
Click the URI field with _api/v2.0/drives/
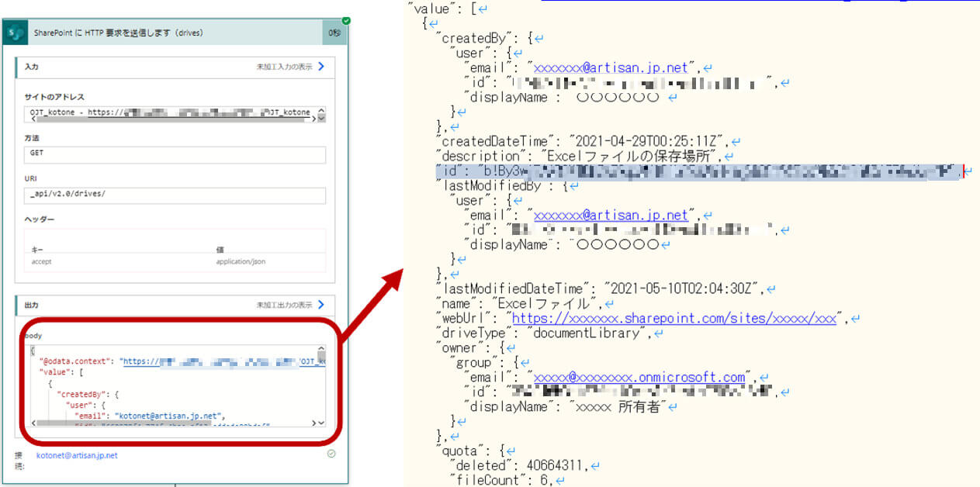(175, 195)
